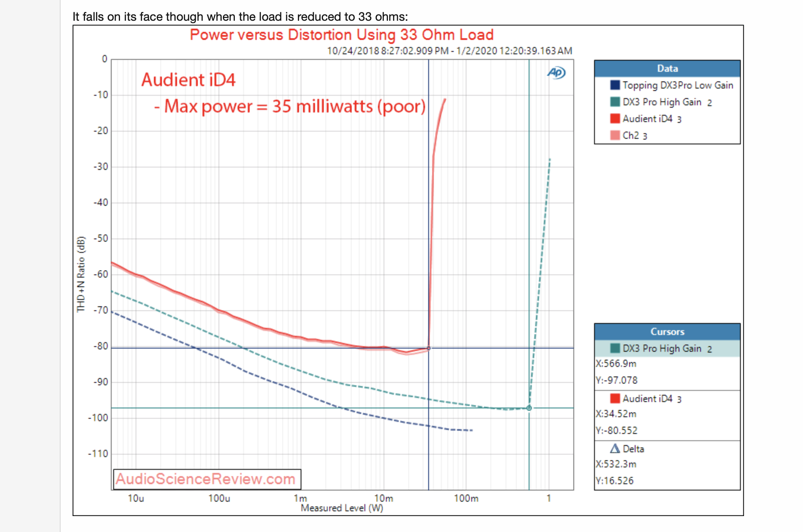Click the DX3 Pro High Gain 2 legend entry

[x=661, y=102]
